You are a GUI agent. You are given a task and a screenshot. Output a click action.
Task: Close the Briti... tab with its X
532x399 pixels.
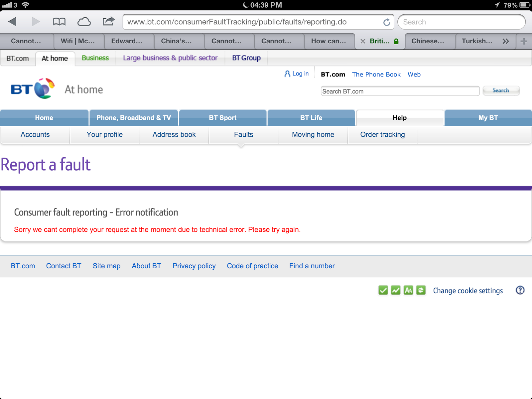[363, 41]
